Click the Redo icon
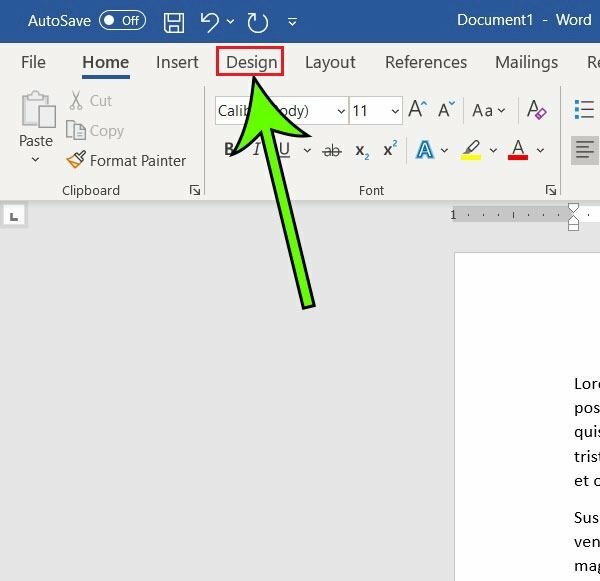 point(257,20)
